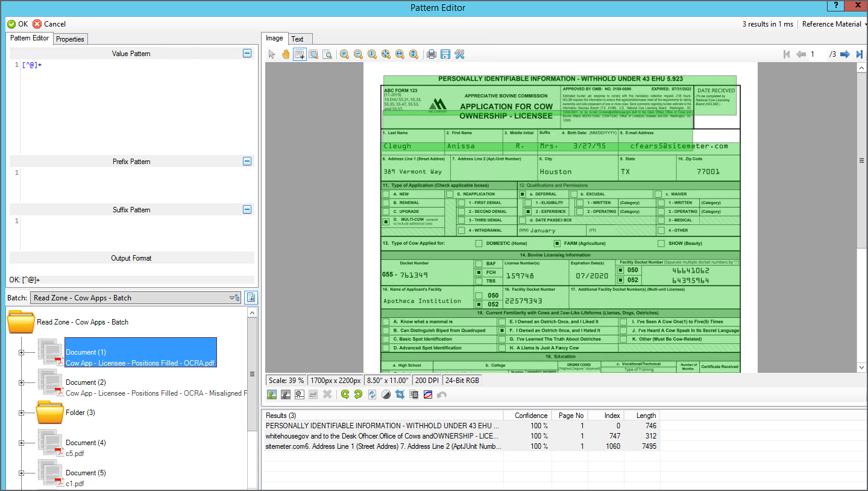868x491 pixels.
Task: Open the wrench and hammer settings icon
Action: click(x=459, y=54)
